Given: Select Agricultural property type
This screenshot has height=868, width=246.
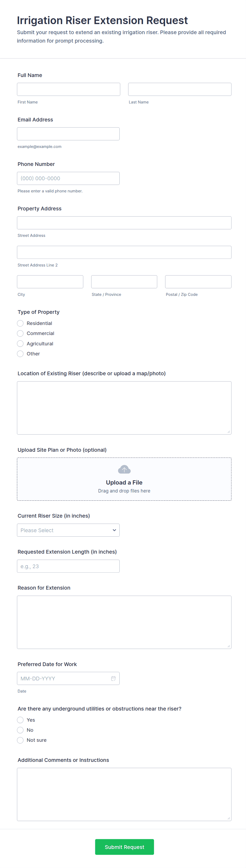Looking at the screenshot, I should pos(20,343).
